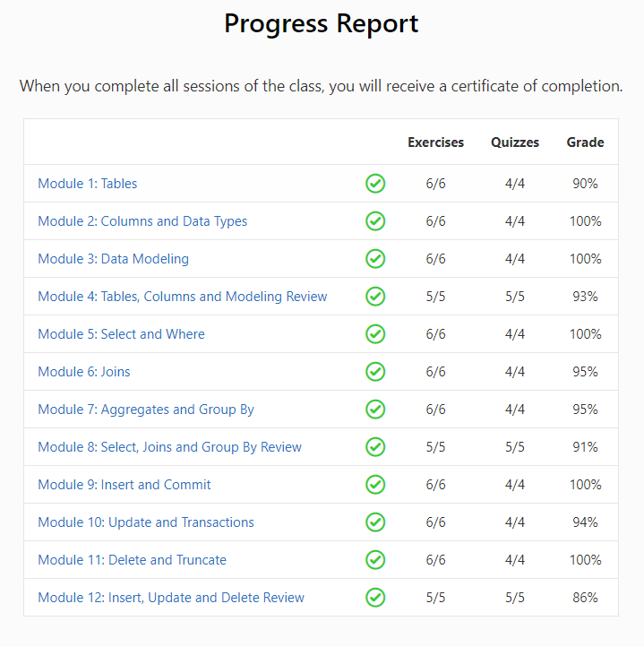Open Module 11: Delete and Truncate
Viewport: 644px width, 647px height.
132,560
